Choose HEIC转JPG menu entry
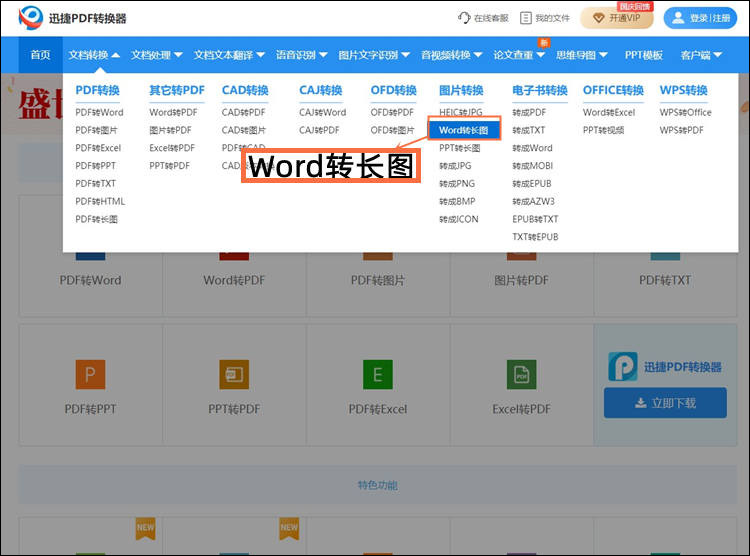750x556 pixels. click(x=461, y=112)
